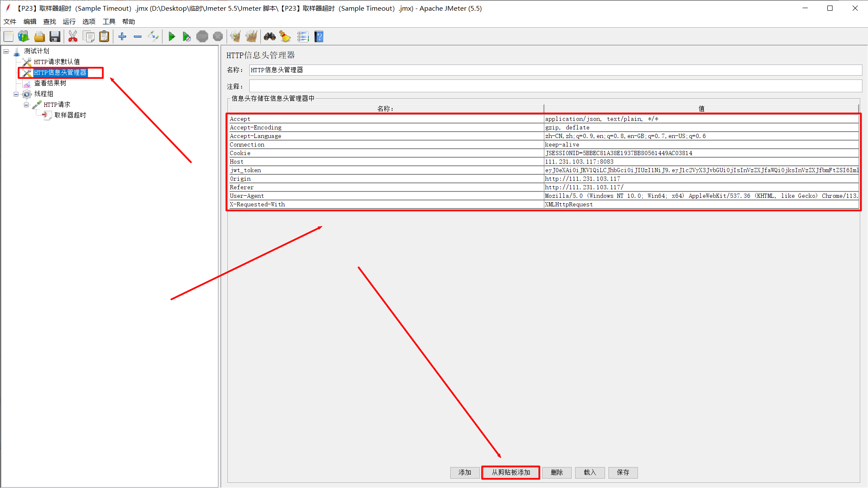The width and height of the screenshot is (868, 488).
Task: Click the 保存 button below the table
Action: [x=623, y=473]
